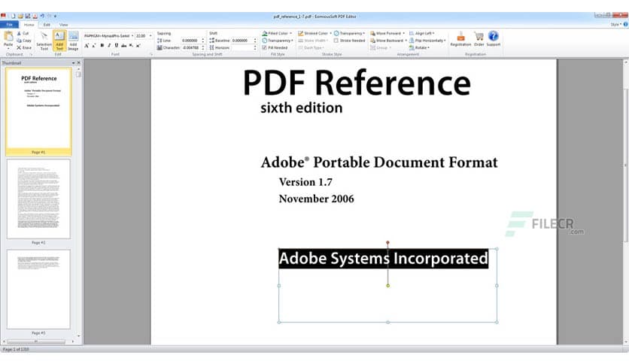The image size is (629, 364).
Task: Open the Clipboard group dialog launcher
Action: [x=32, y=54]
